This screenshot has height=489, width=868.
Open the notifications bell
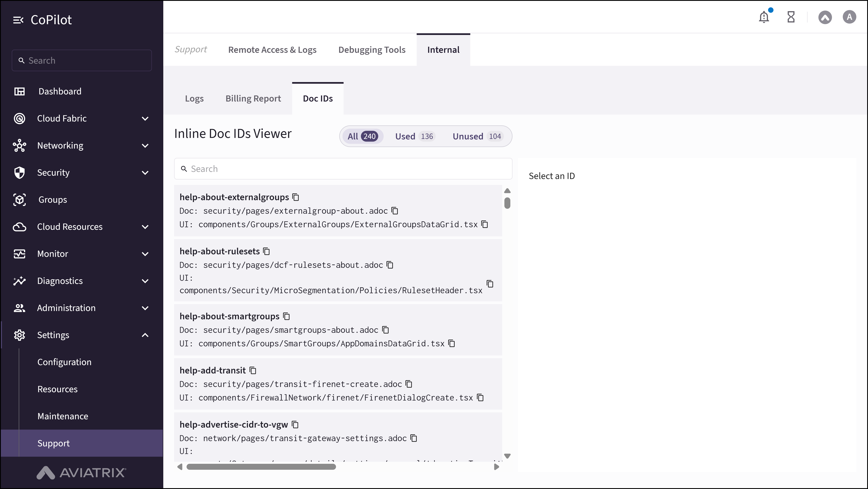coord(764,17)
